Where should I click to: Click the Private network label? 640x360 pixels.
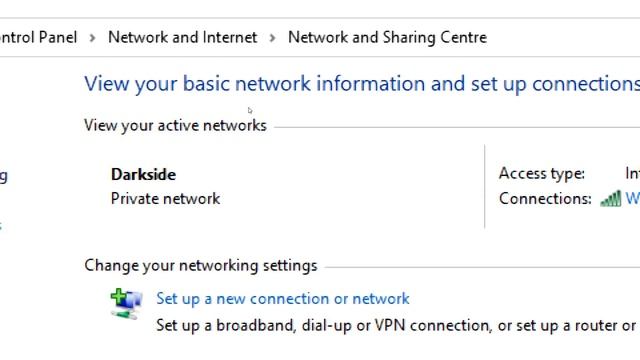[165, 199]
